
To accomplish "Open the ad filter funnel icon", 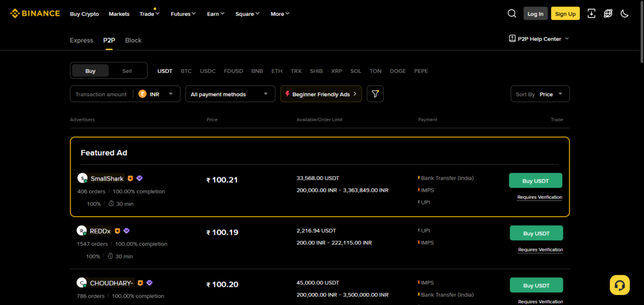I will pyautogui.click(x=375, y=94).
